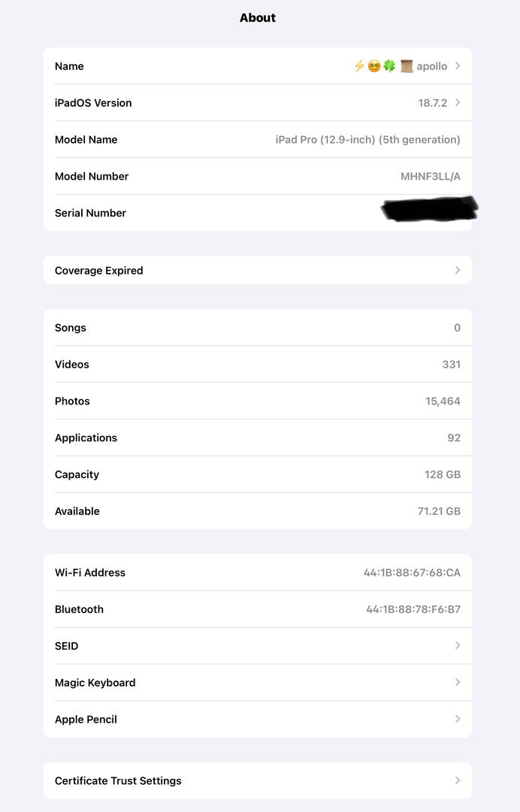The height and width of the screenshot is (812, 520).
Task: Tap the chevron beside iPadOS Version
Action: 458,103
